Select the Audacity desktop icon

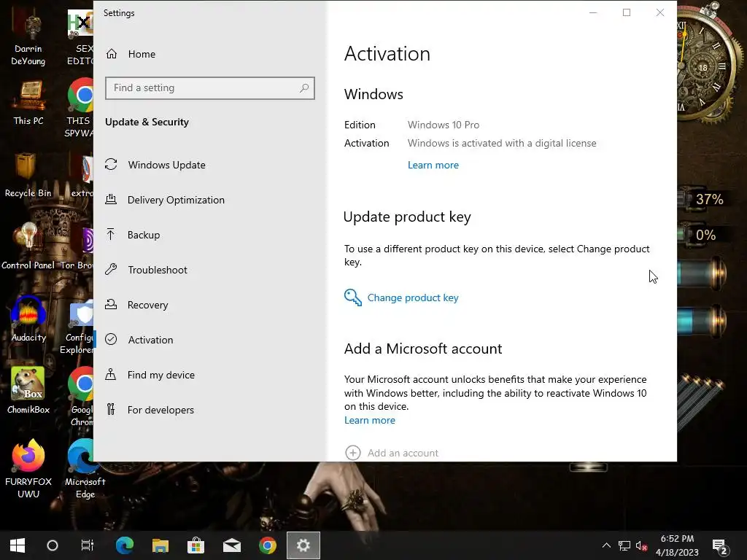pyautogui.click(x=28, y=319)
